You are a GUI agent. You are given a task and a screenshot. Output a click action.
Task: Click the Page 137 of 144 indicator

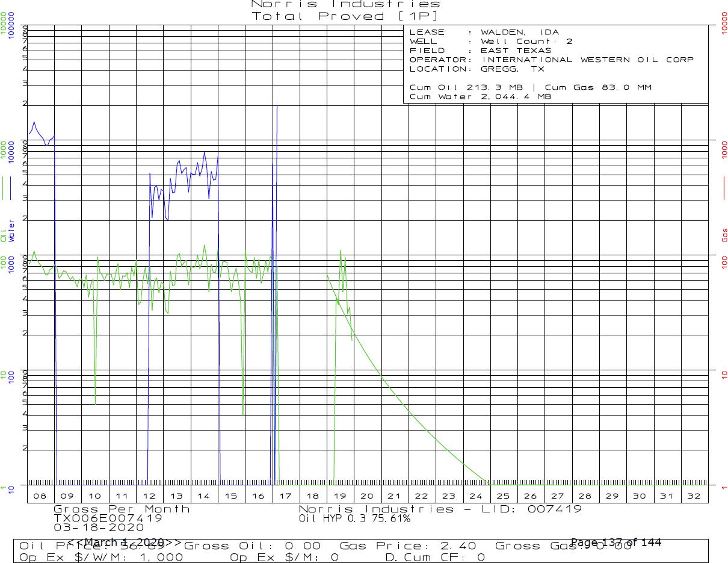(615, 543)
